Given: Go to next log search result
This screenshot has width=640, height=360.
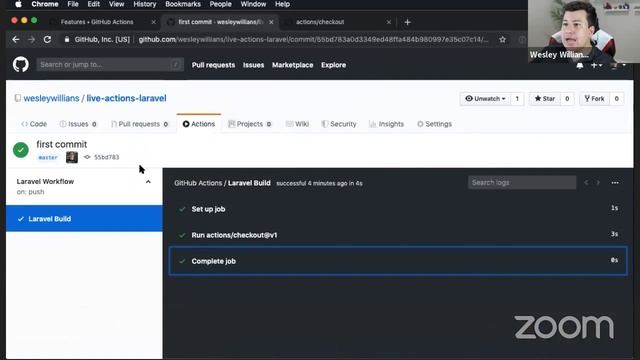Looking at the screenshot, I should click(x=598, y=183).
